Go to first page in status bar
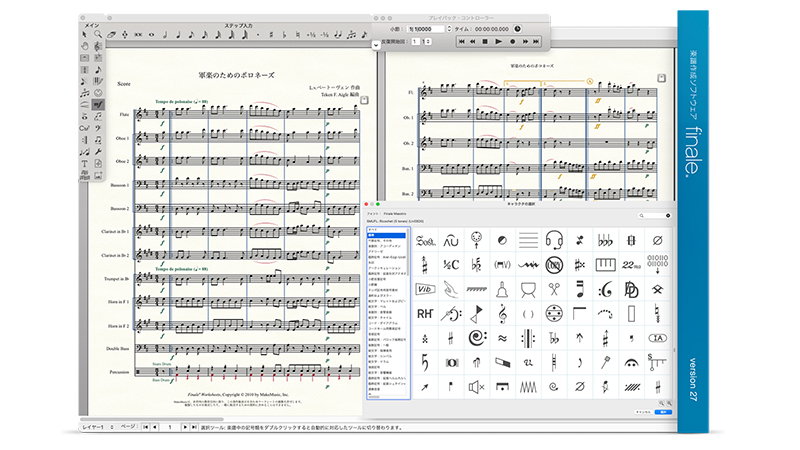Screen dimensions: 800x450 [145, 427]
